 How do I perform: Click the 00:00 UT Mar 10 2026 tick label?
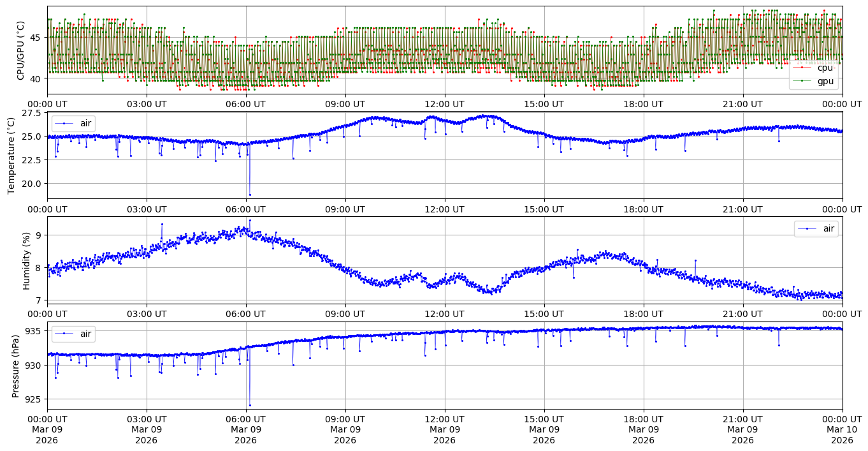(842, 429)
